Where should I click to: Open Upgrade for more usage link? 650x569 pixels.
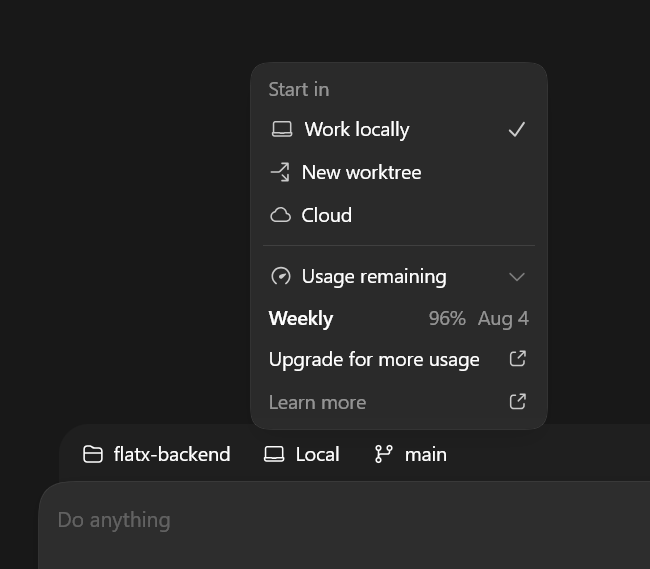point(399,359)
